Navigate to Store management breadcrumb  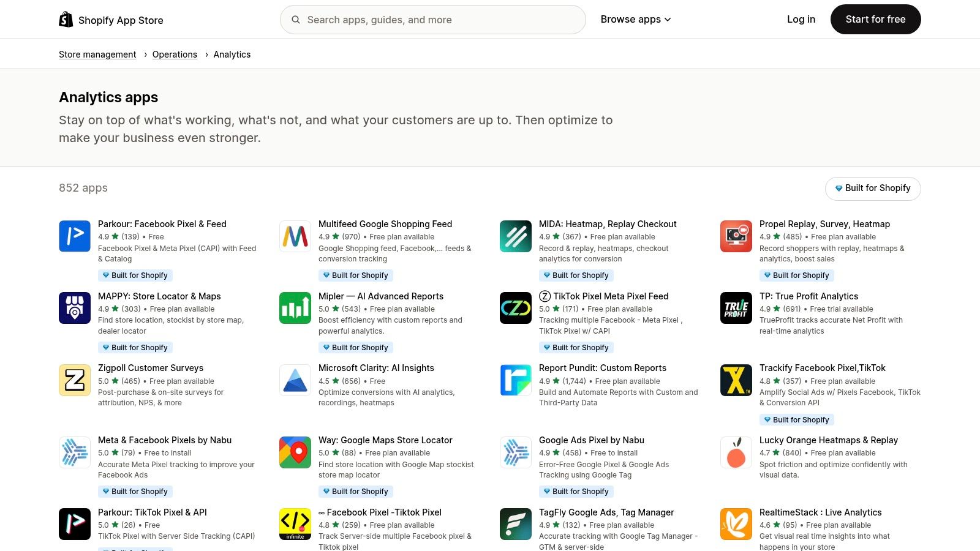pos(97,54)
